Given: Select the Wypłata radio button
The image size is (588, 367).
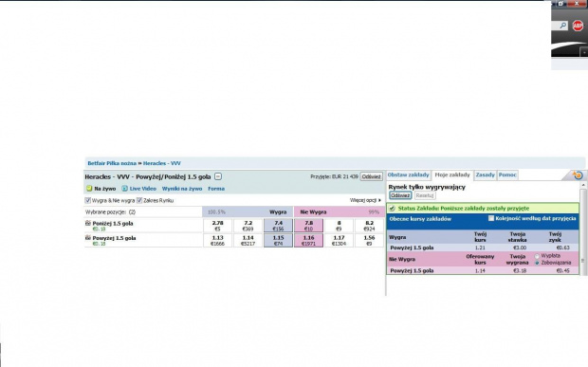Looking at the screenshot, I should tap(537, 256).
